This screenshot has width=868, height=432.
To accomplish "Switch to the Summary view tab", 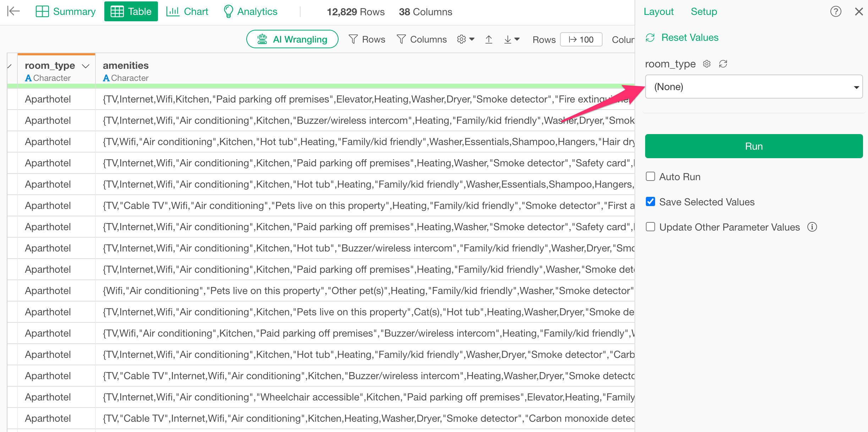I will [x=66, y=12].
